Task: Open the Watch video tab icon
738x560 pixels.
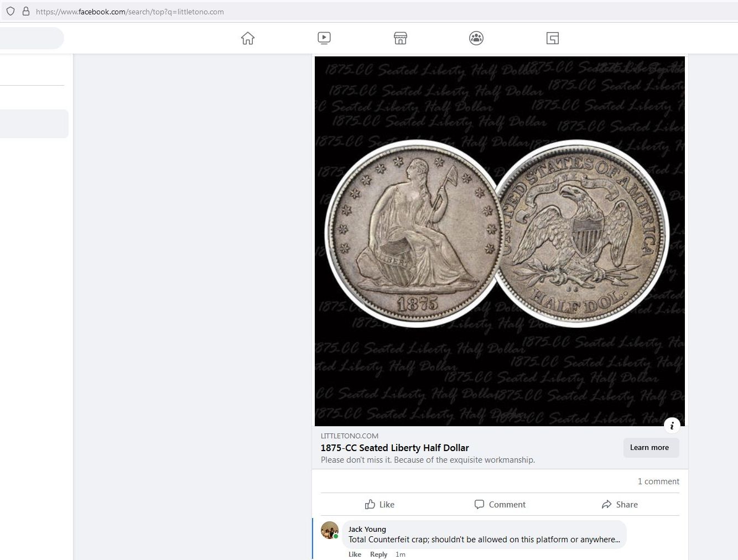Action: pos(324,38)
